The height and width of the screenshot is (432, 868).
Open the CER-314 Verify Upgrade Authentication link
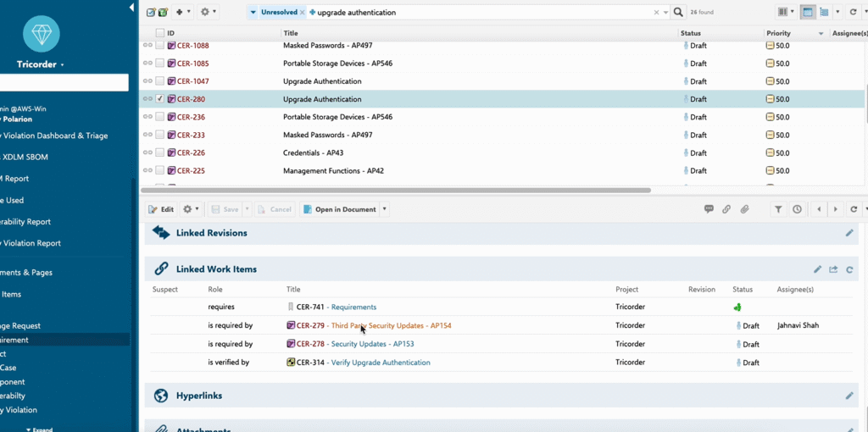point(379,363)
